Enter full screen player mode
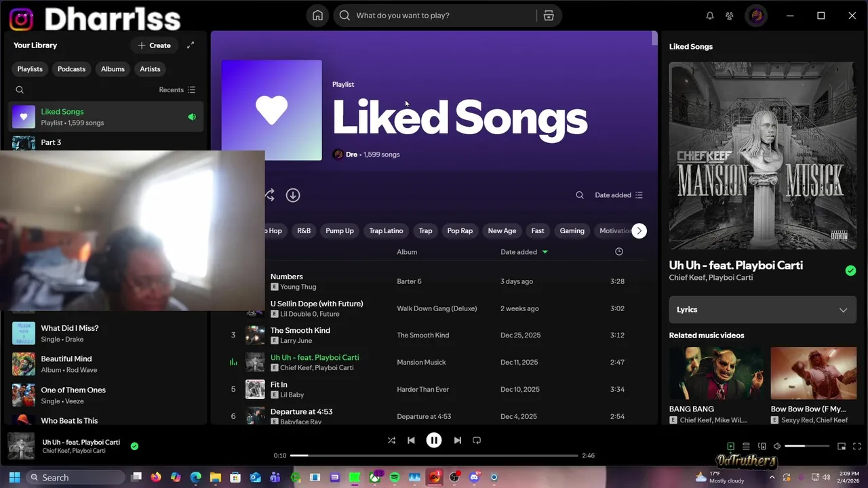The width and height of the screenshot is (868, 488). pyautogui.click(x=857, y=446)
